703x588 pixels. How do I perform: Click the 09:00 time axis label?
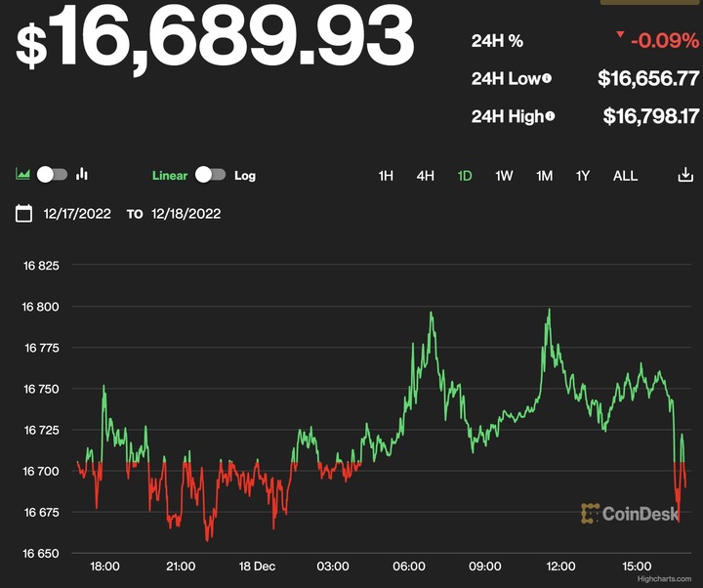click(x=485, y=567)
